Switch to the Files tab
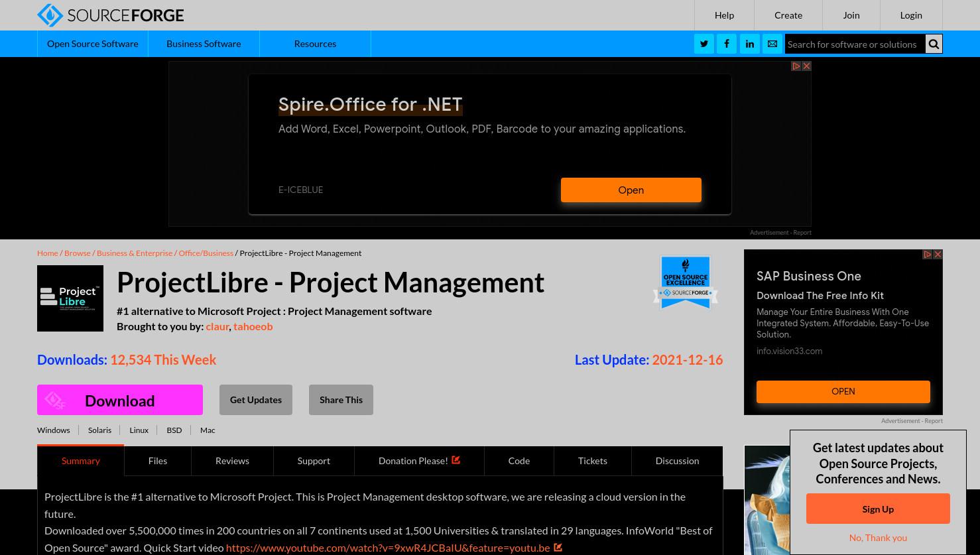980x555 pixels. click(158, 461)
